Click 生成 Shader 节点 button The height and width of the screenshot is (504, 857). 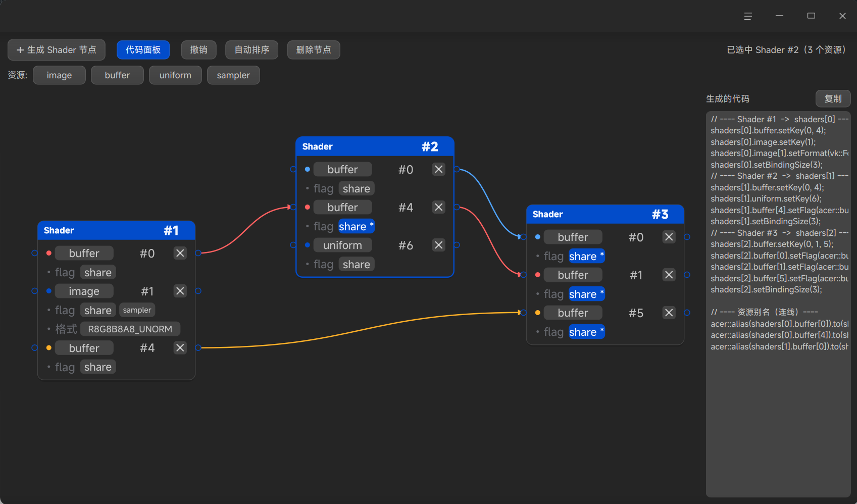(57, 50)
